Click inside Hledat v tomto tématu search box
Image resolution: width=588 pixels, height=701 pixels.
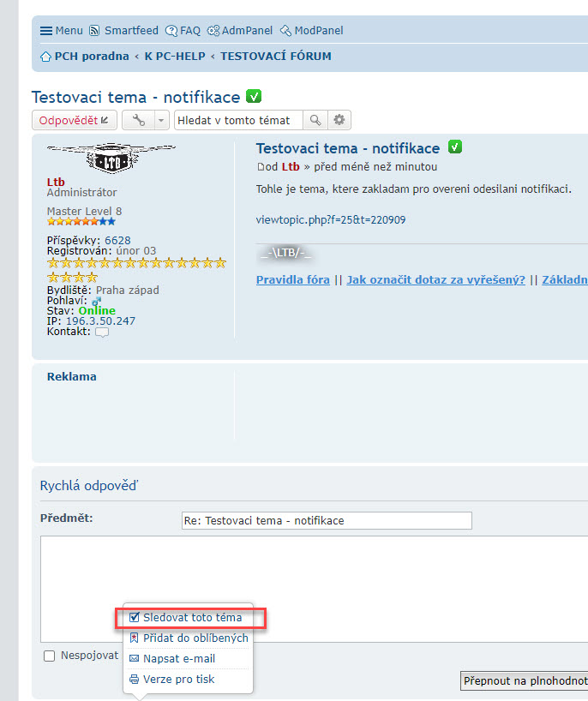coord(238,120)
